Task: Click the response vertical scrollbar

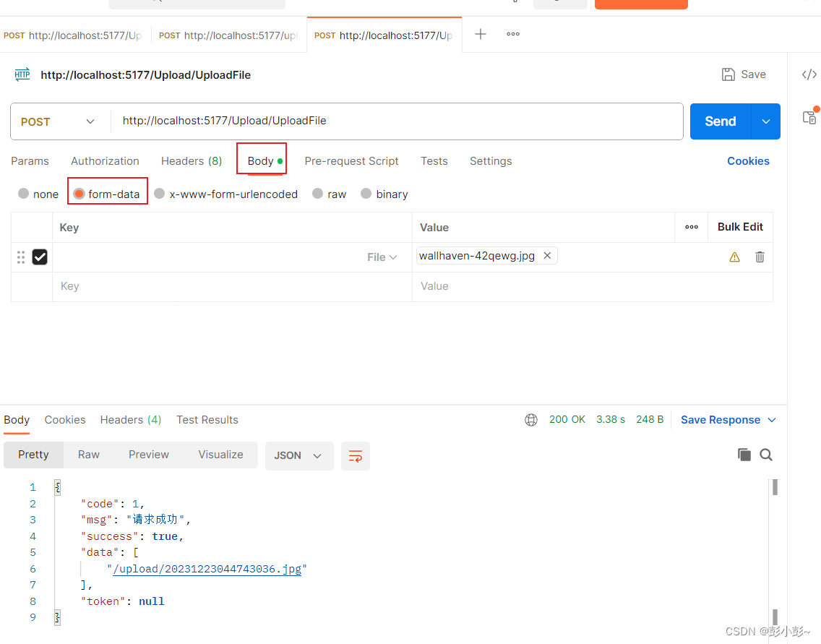Action: tap(775, 552)
